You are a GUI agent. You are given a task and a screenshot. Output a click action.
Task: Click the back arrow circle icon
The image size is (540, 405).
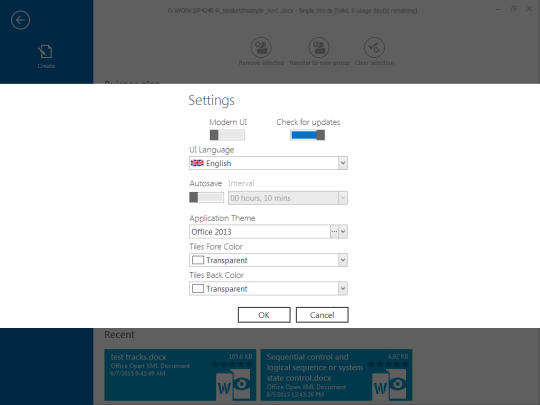20,20
